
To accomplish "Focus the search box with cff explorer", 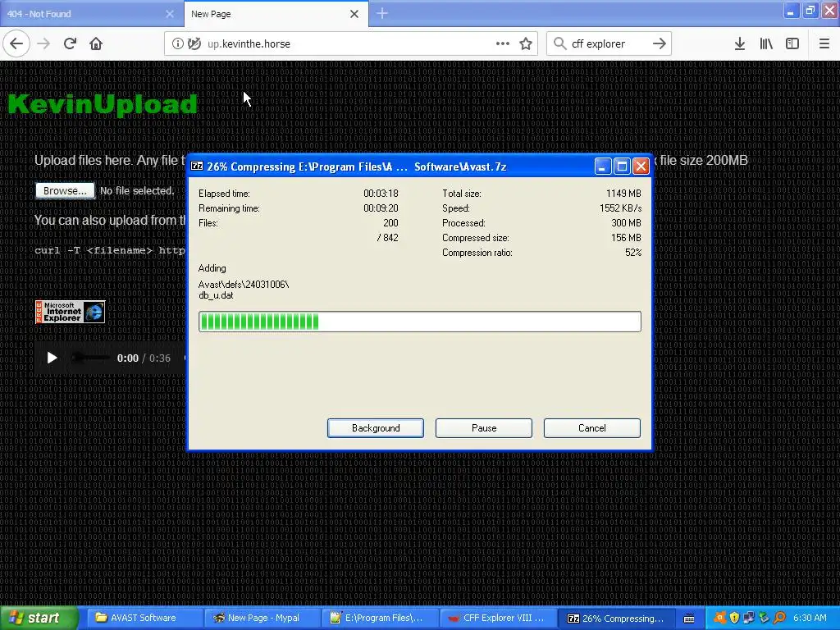I will click(609, 43).
